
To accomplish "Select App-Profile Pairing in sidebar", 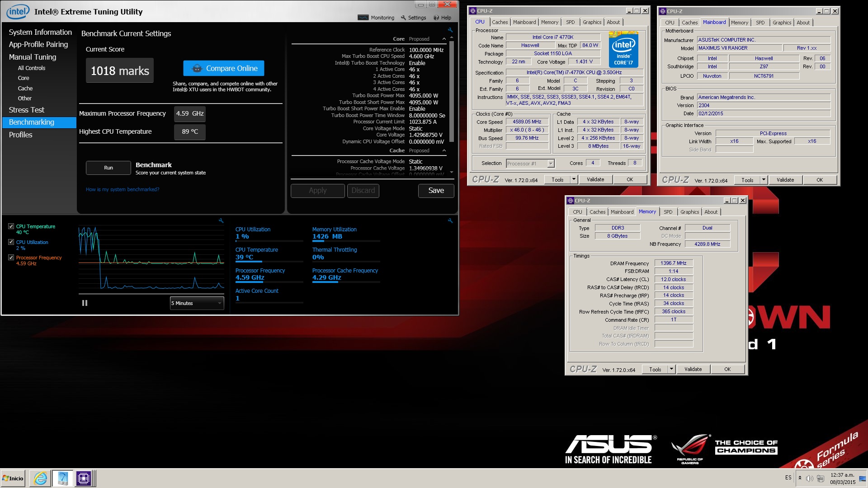I will (x=38, y=44).
